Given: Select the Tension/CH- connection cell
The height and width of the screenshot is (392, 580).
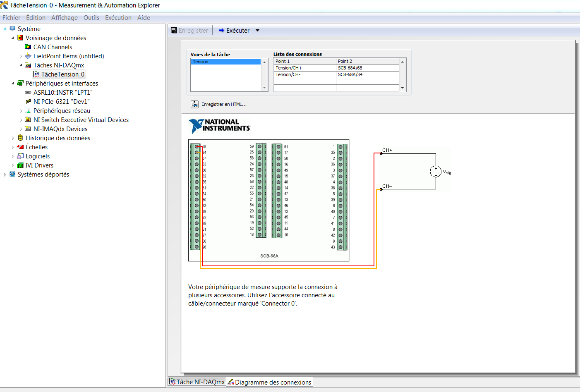Looking at the screenshot, I should coord(305,74).
